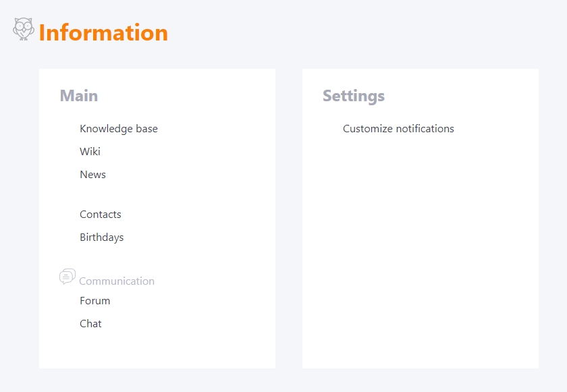The width and height of the screenshot is (567, 392).
Task: Open the Knowledge base link
Action: tap(119, 129)
